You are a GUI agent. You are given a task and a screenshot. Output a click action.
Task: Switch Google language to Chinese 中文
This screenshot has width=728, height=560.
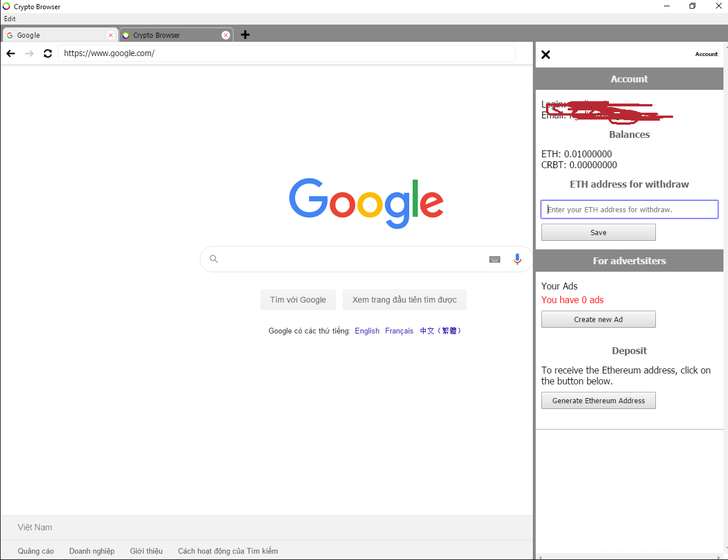[x=440, y=331]
